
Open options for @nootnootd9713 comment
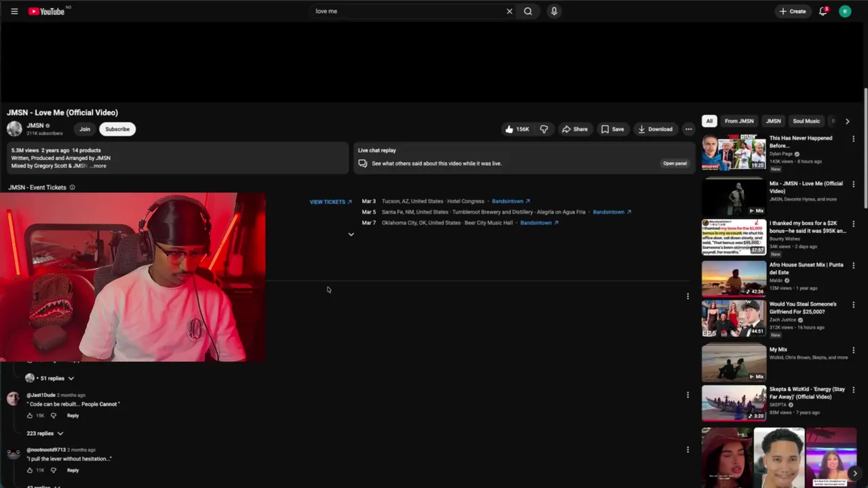[688, 449]
